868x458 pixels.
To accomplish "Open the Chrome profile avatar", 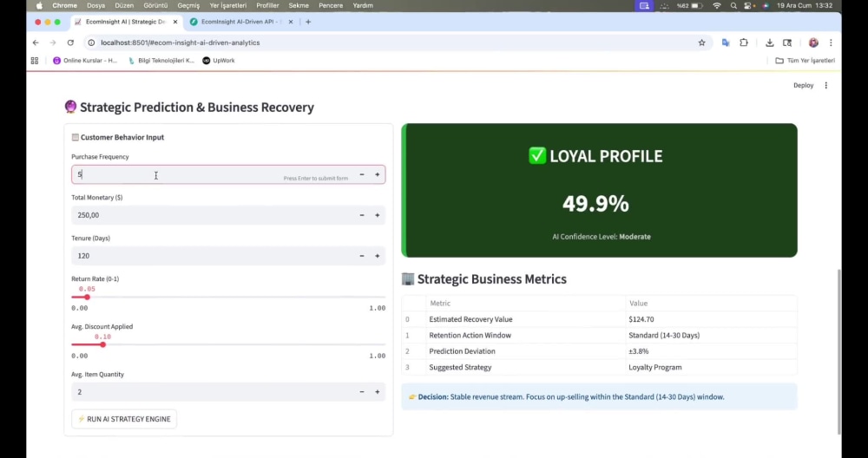I will point(813,43).
